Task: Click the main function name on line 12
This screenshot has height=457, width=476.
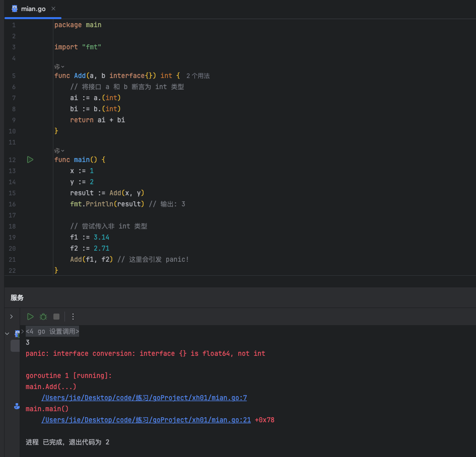Action: (82, 160)
